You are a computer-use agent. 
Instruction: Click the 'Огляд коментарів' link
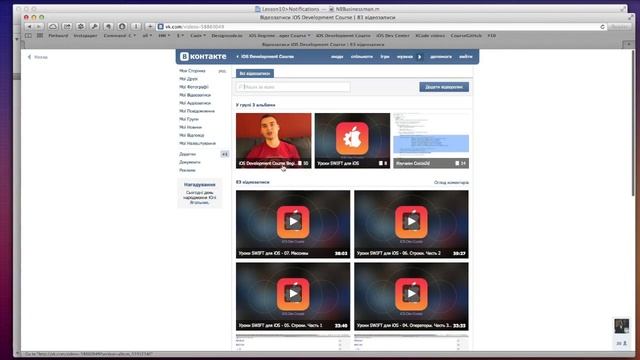(x=451, y=182)
